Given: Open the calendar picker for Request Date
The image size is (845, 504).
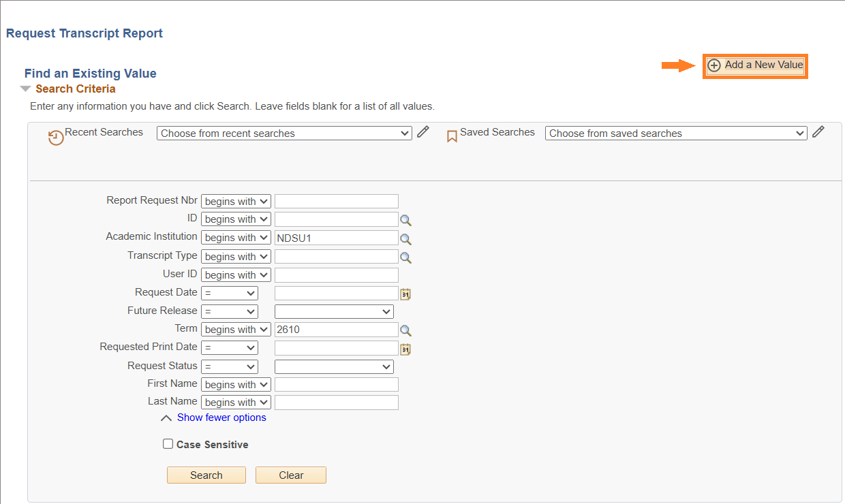Looking at the screenshot, I should click(x=405, y=293).
